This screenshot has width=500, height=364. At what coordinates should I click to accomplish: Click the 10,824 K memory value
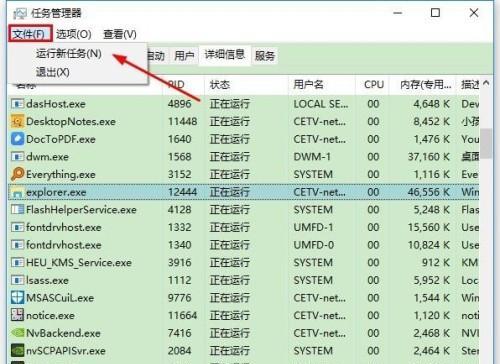(429, 245)
